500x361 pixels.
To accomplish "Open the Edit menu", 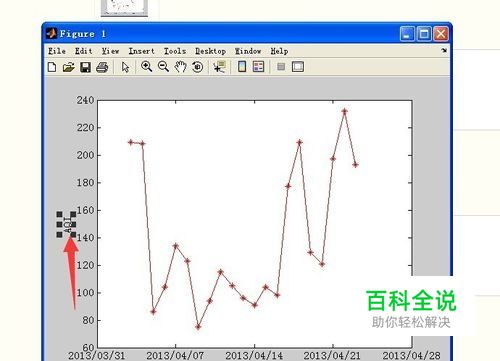I will 83,51.
